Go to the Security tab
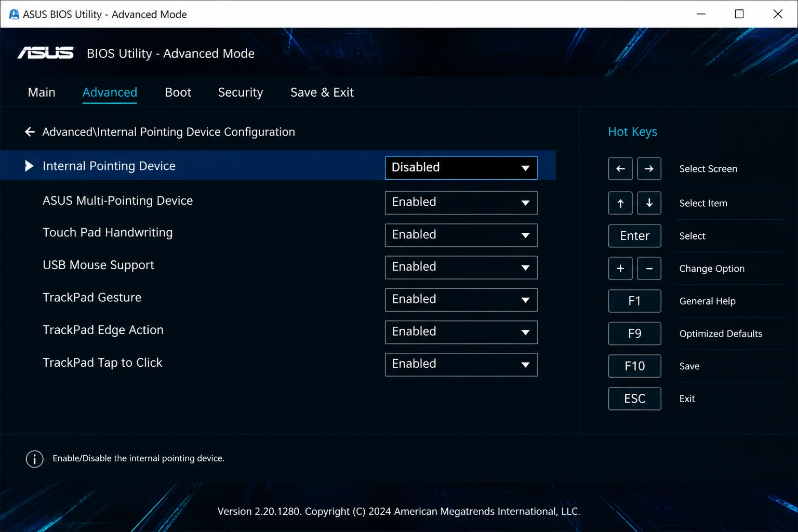The height and width of the screenshot is (532, 798). coord(241,92)
